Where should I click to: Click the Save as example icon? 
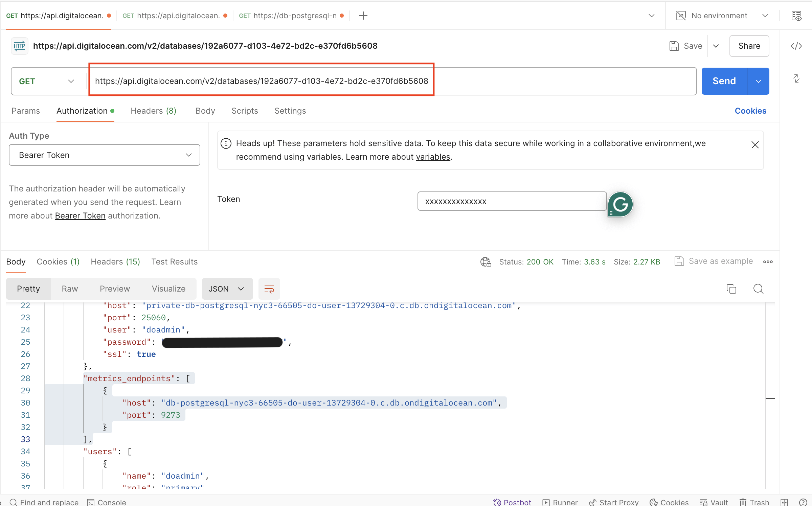(679, 261)
